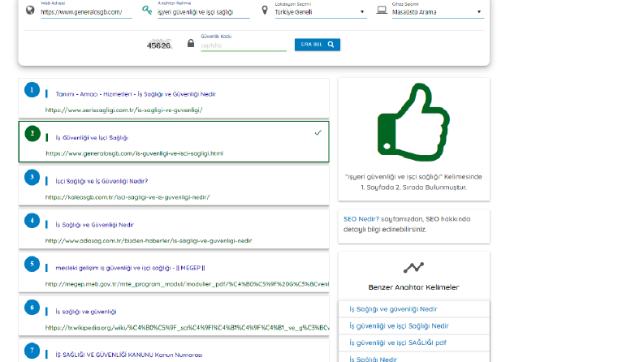This screenshot has height=362, width=644.
Task: Open İŞ SAĞLIĞI VE GÜVENLİĞİ KANUNU result
Action: (129, 355)
